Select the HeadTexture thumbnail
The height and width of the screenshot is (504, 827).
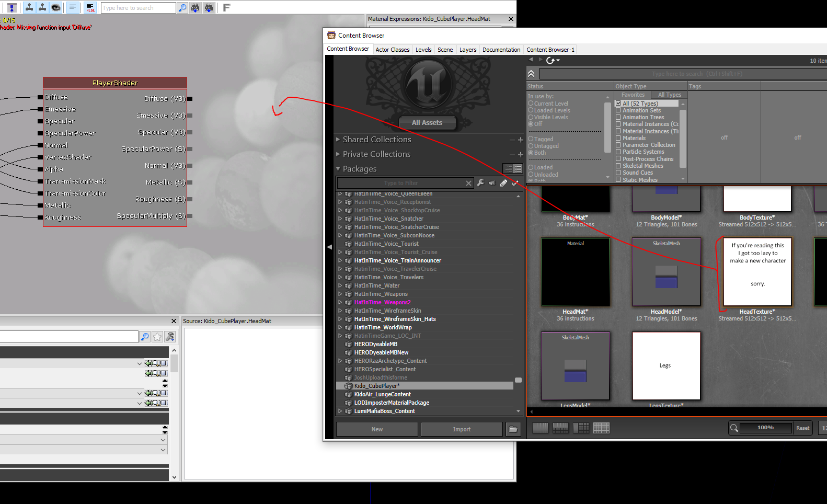click(757, 272)
